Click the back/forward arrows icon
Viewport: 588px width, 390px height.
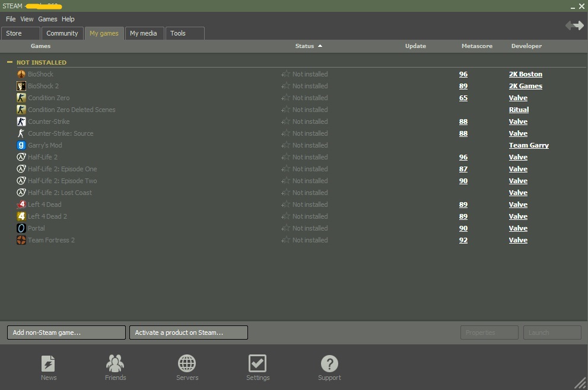pos(574,25)
